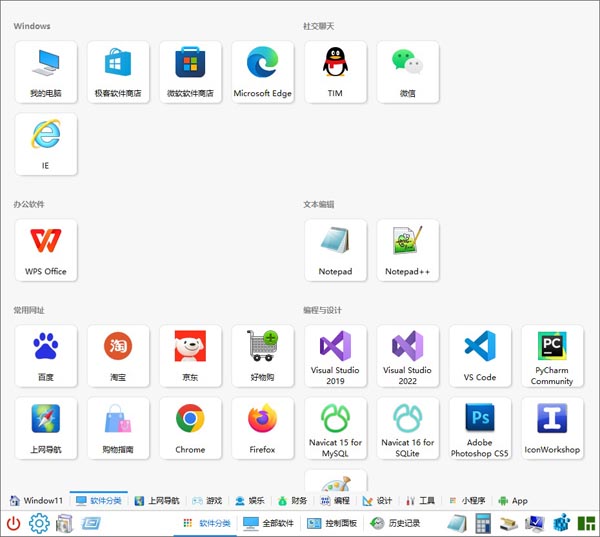This screenshot has width=600, height=537.
Task: Open 微软软件商店 (Microsoft Store)
Action: point(191,72)
